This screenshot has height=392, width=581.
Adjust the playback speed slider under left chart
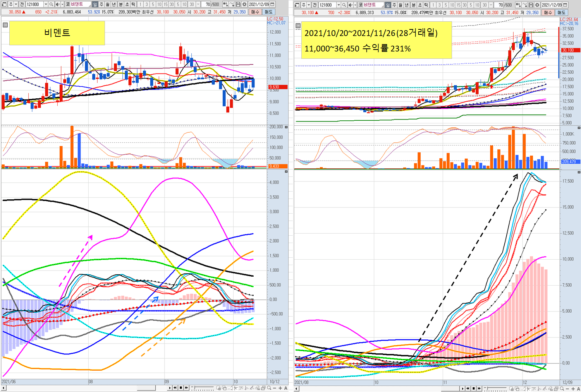tap(203, 388)
